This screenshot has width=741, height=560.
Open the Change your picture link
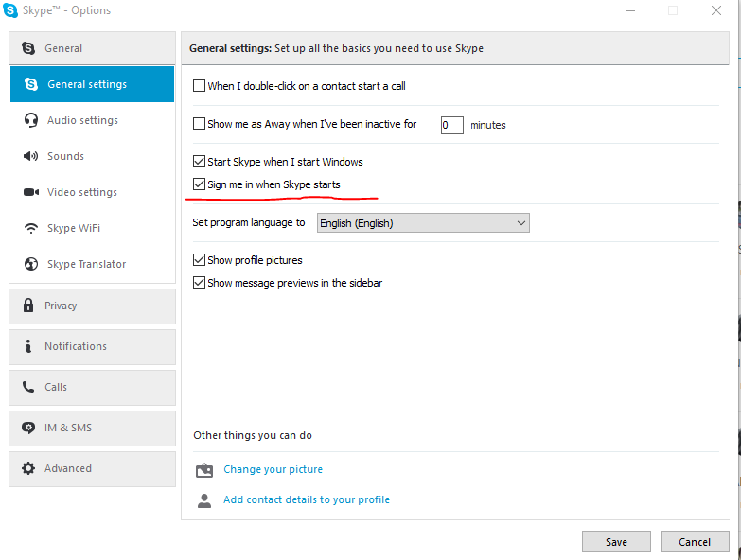[x=273, y=469]
